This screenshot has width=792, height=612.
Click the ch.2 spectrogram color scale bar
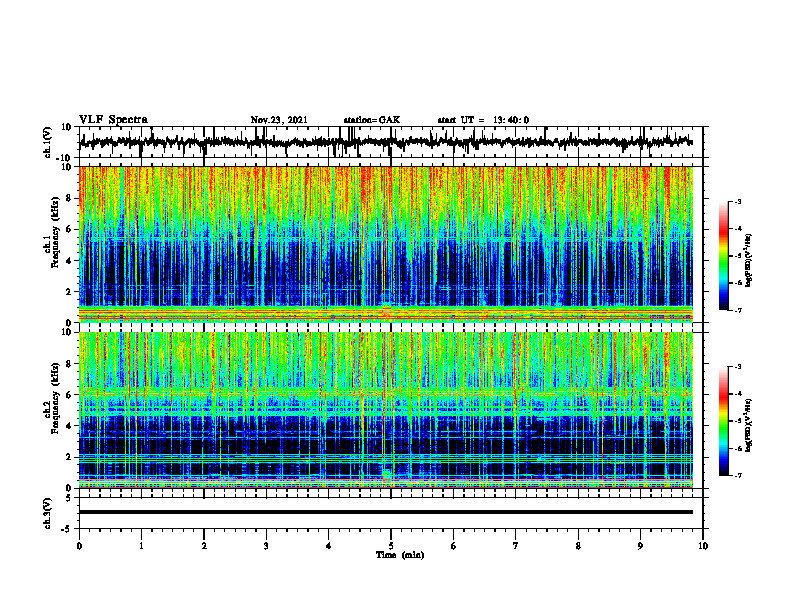(x=723, y=421)
